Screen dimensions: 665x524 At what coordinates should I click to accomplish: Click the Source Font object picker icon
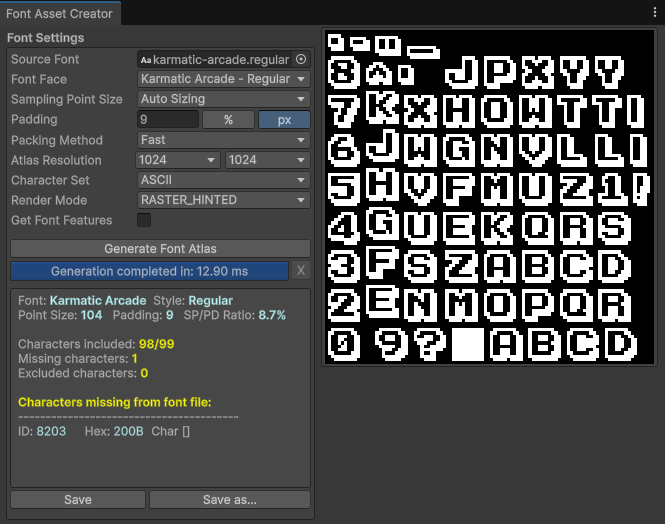[x=302, y=59]
